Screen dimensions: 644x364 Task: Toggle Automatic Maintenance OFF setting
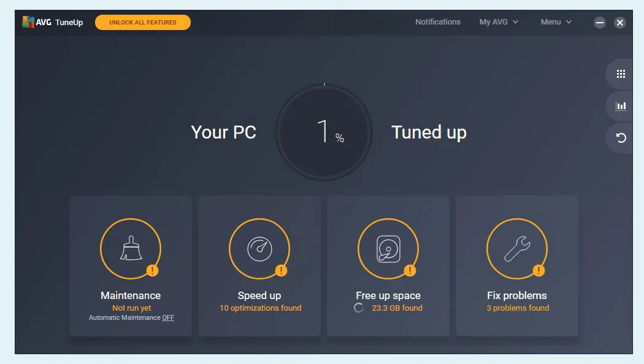click(168, 317)
